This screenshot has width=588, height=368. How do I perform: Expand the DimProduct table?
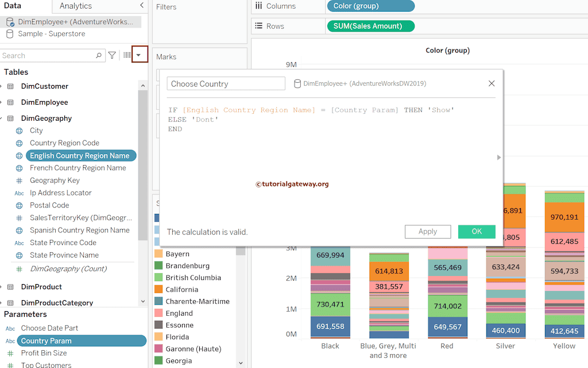click(1, 287)
